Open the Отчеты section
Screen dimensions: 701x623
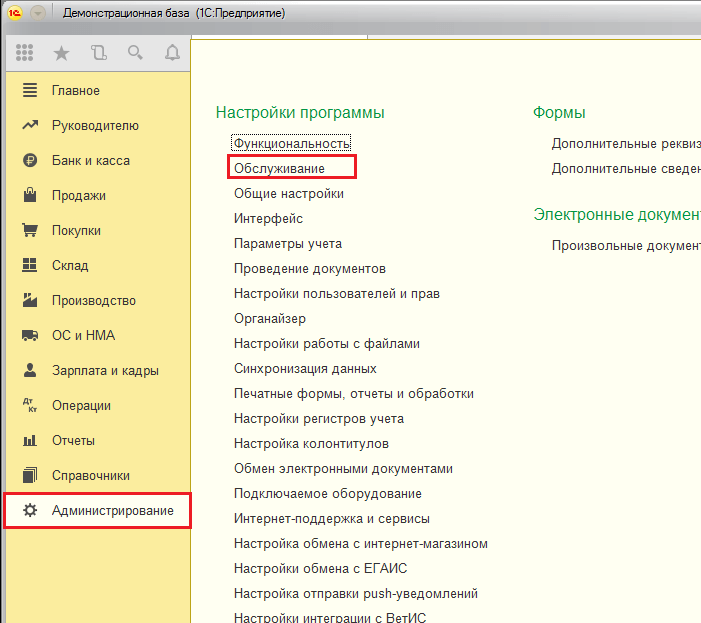pyautogui.click(x=73, y=441)
